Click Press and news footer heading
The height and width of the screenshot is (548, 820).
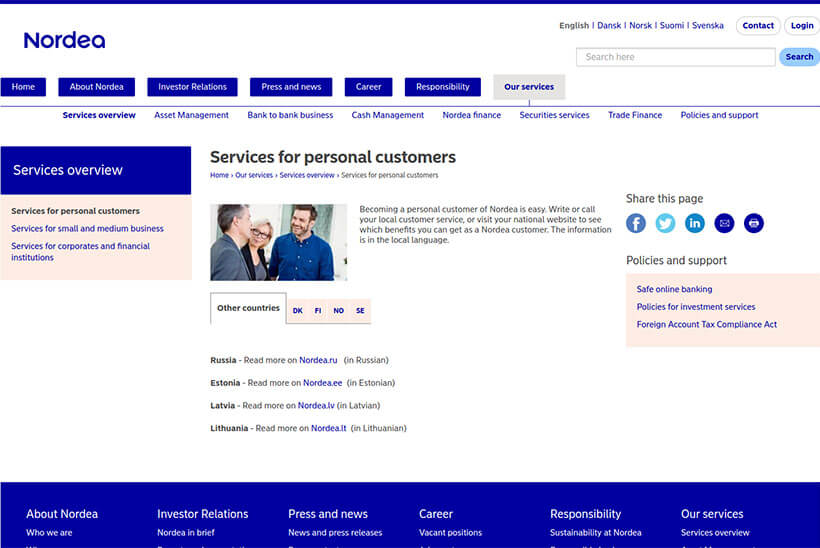328,514
